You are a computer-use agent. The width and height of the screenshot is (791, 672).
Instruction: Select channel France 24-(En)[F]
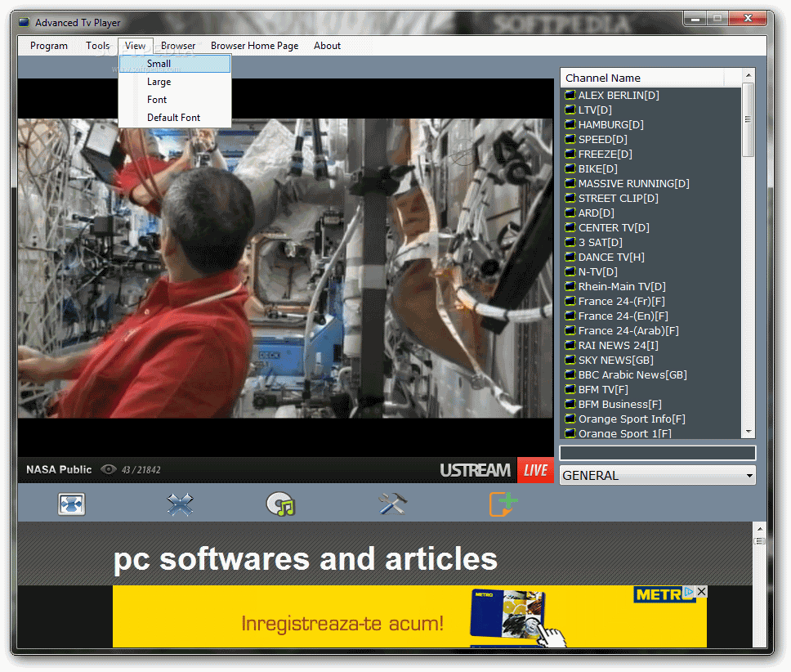point(623,316)
